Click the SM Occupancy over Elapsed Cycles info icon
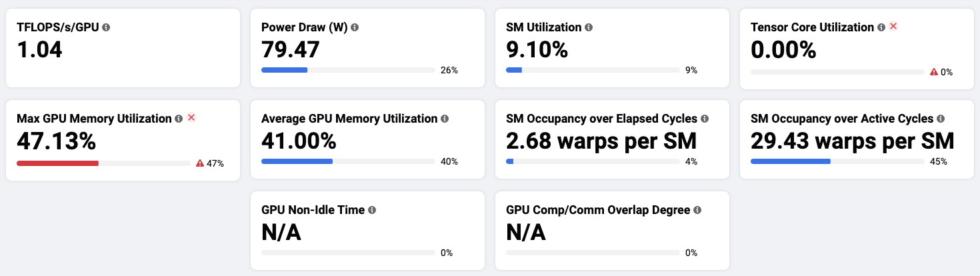 [705, 119]
